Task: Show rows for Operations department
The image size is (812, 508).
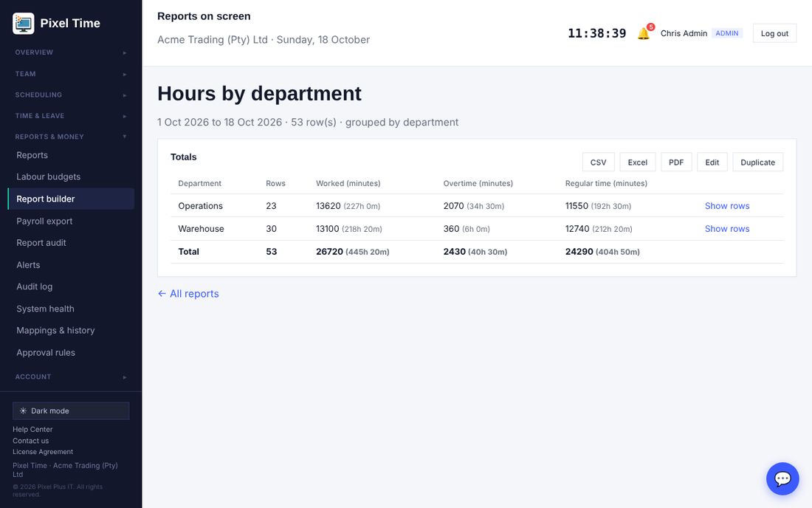Action: (727, 206)
